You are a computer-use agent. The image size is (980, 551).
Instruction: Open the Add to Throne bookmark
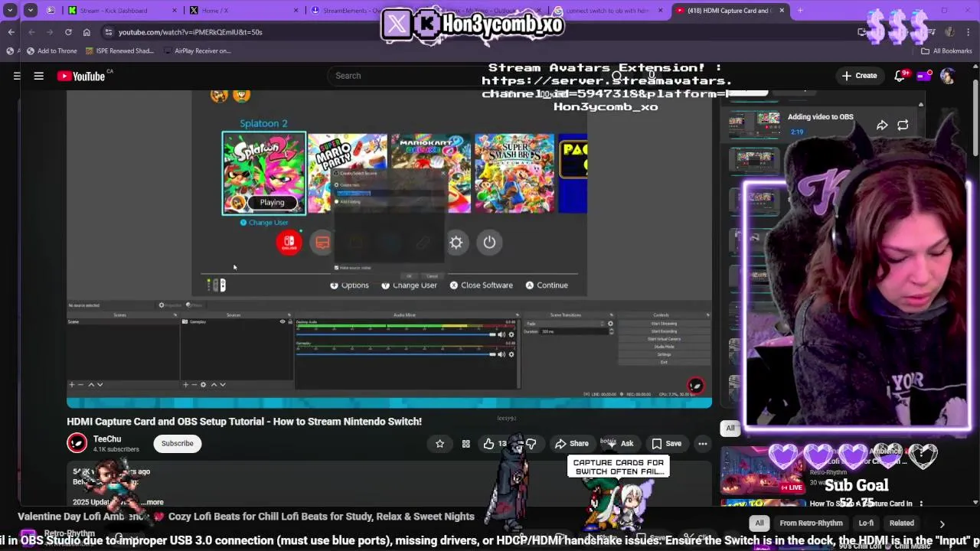click(51, 51)
